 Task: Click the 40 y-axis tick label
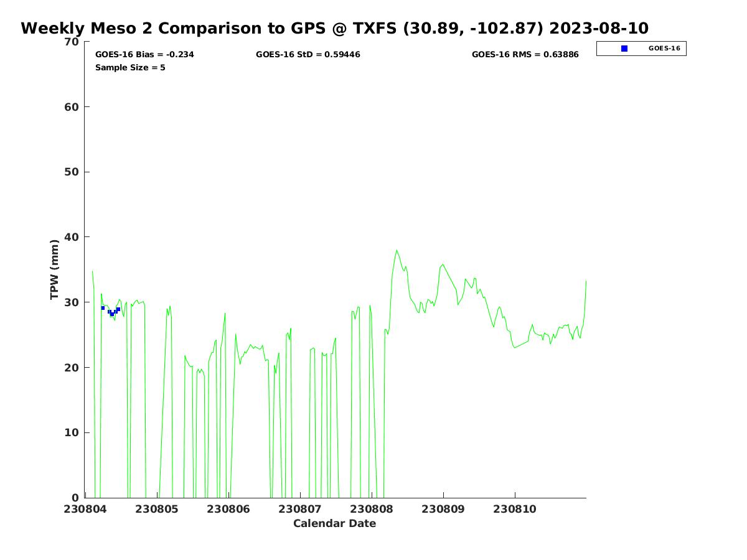[x=72, y=237]
